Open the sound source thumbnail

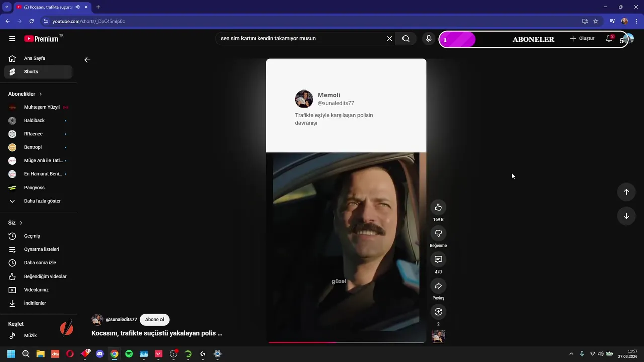438,336
